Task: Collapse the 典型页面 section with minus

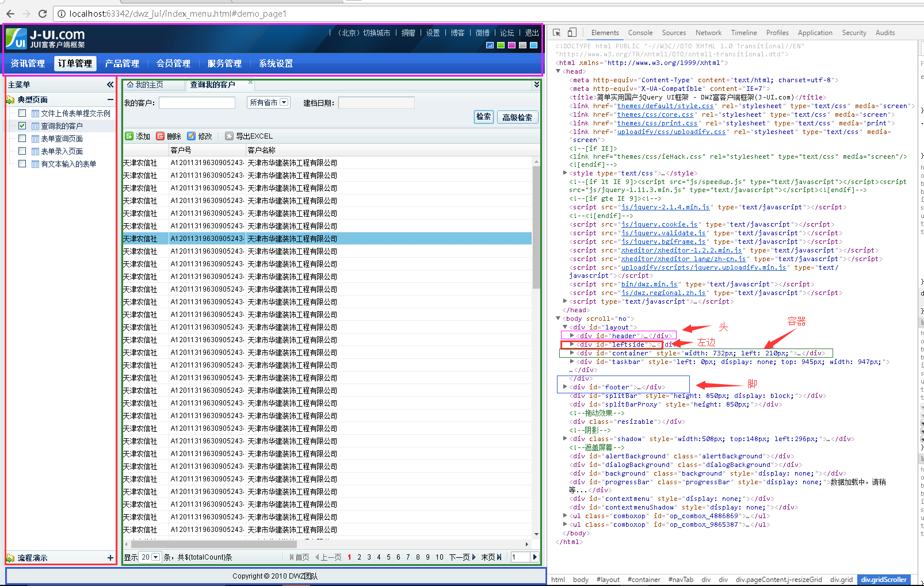Action: [x=110, y=99]
